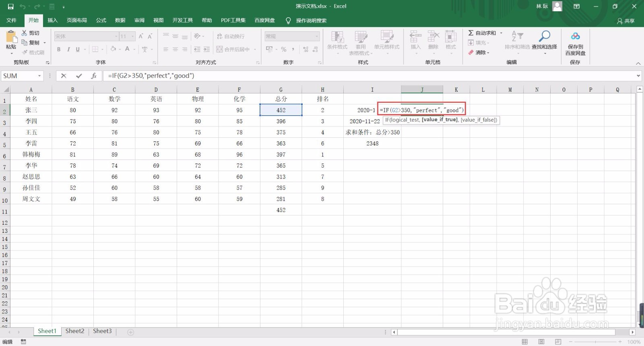This screenshot has width=644, height=346.
Task: Click the Format cells (格式) icon
Action: 451,37
